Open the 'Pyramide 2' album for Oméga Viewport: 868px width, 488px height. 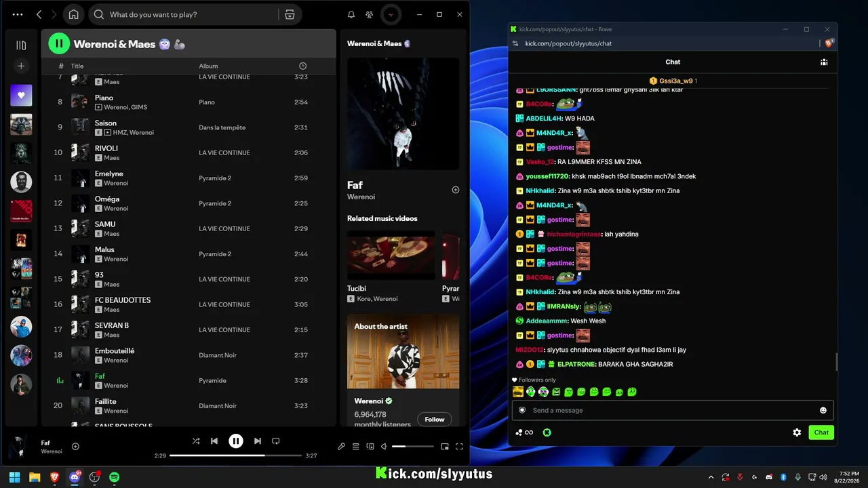pyautogui.click(x=215, y=203)
